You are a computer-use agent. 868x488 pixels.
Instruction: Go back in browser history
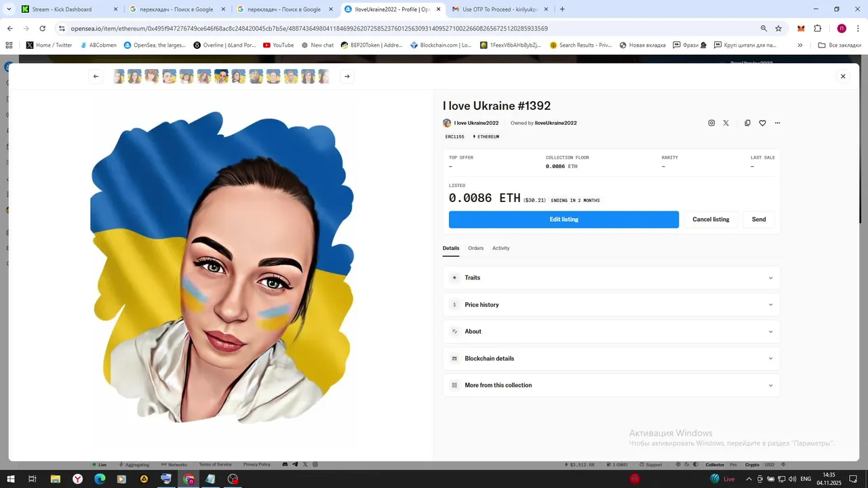coord(9,28)
